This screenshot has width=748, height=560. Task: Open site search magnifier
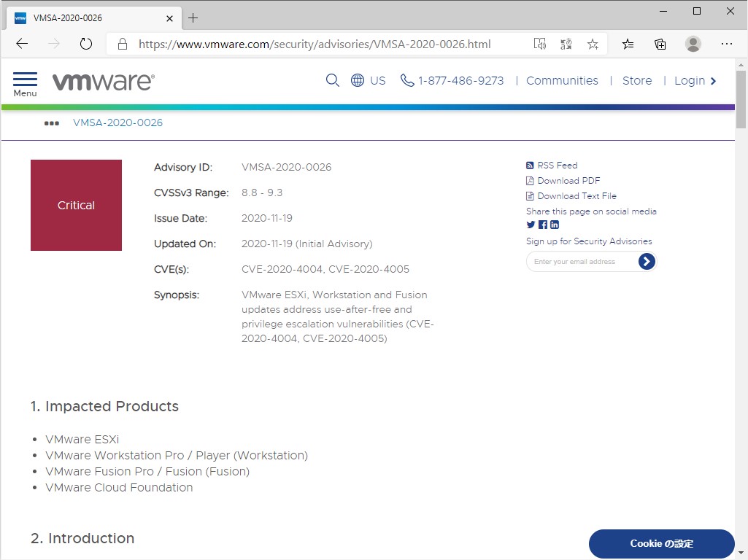(x=333, y=80)
